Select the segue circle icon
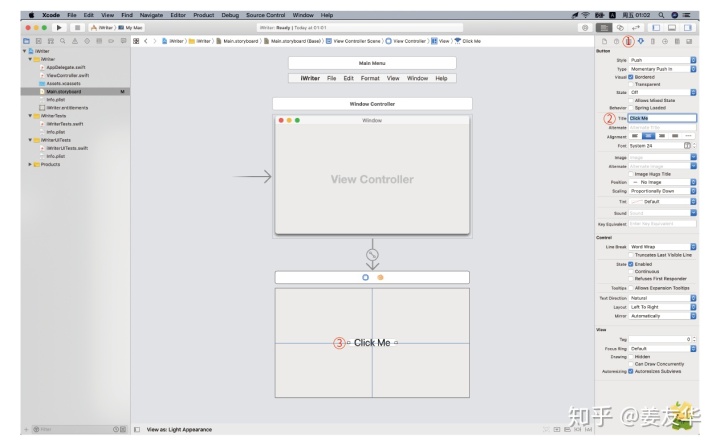 tap(372, 254)
